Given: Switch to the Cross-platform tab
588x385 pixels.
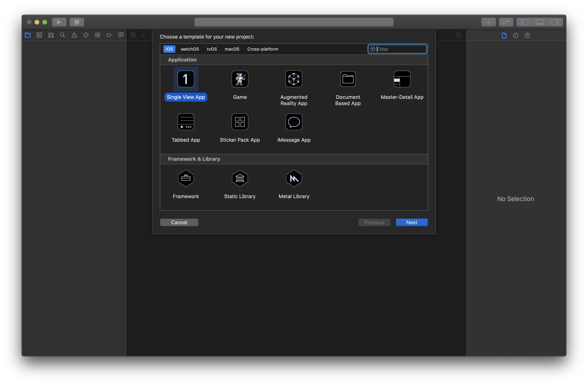Looking at the screenshot, I should [262, 49].
